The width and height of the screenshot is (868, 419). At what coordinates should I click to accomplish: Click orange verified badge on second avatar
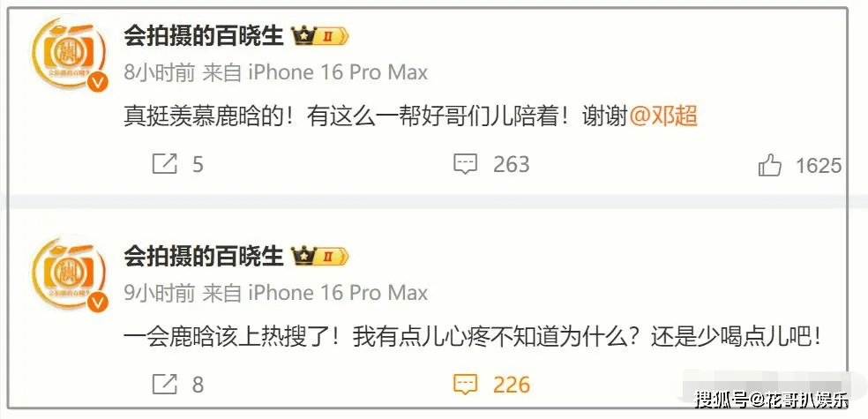pos(98,303)
